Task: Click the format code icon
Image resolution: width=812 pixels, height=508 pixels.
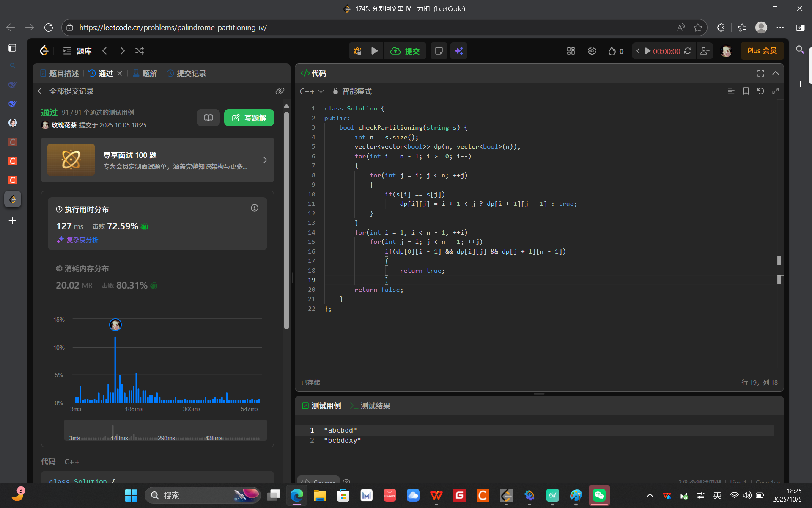Action: tap(731, 91)
